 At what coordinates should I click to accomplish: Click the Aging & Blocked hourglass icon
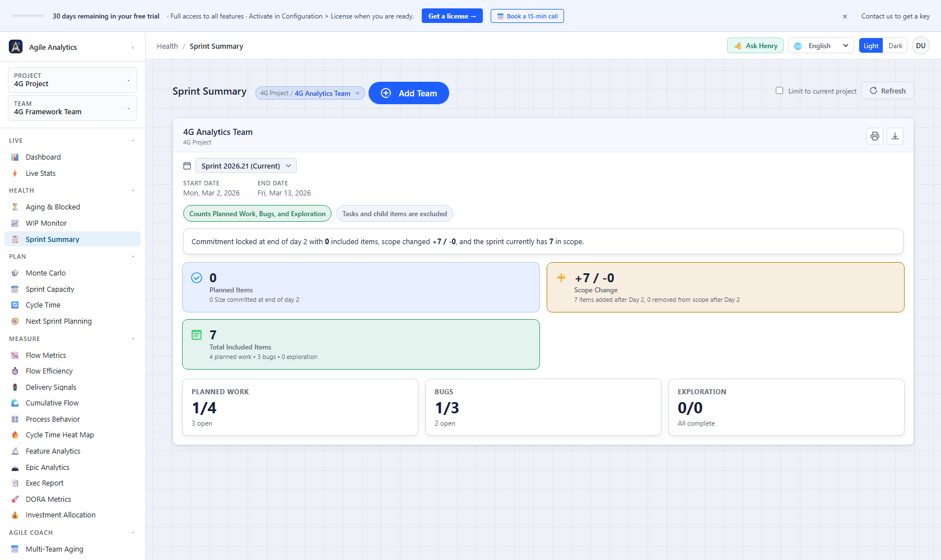[15, 207]
